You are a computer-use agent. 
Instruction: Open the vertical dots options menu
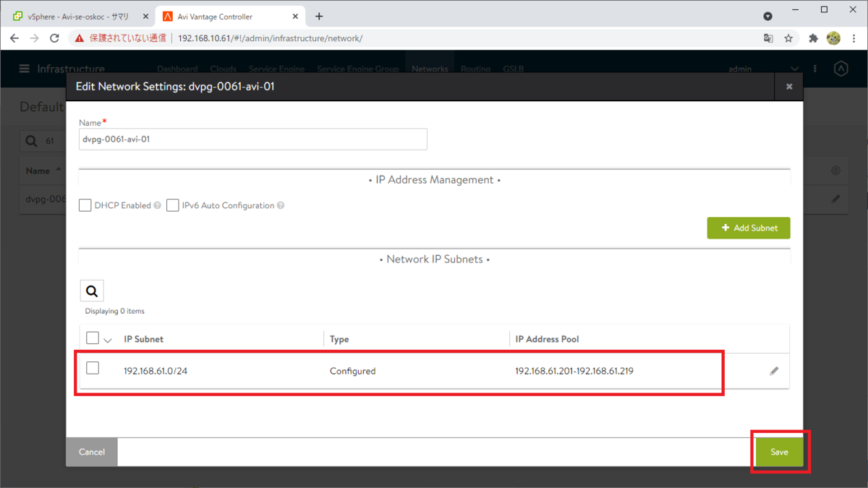coord(815,69)
